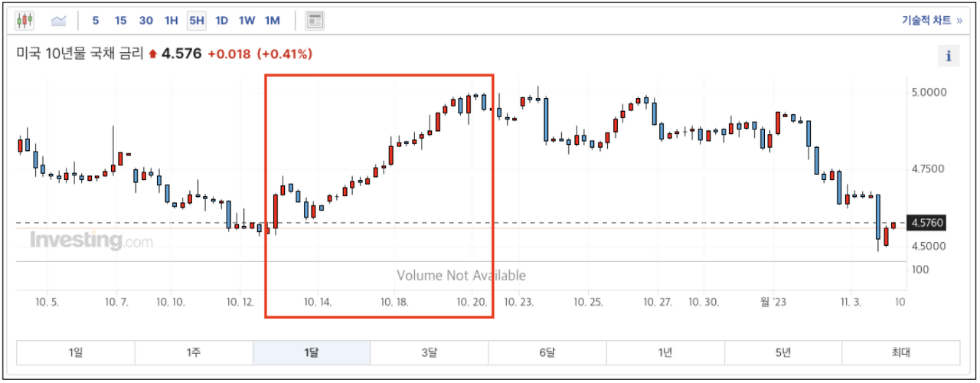This screenshot has width=980, height=383.
Task: Select the 1주 range tab
Action: 194,352
